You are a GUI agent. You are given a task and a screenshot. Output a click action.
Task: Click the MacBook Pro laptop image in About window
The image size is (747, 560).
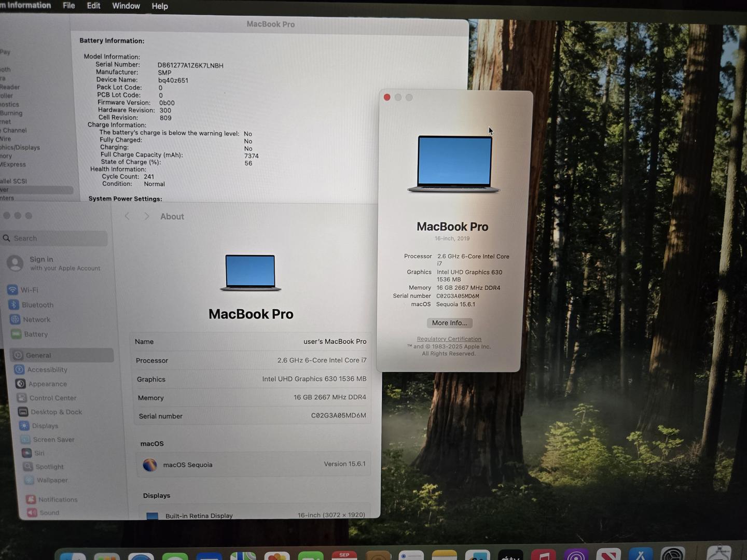tap(454, 164)
